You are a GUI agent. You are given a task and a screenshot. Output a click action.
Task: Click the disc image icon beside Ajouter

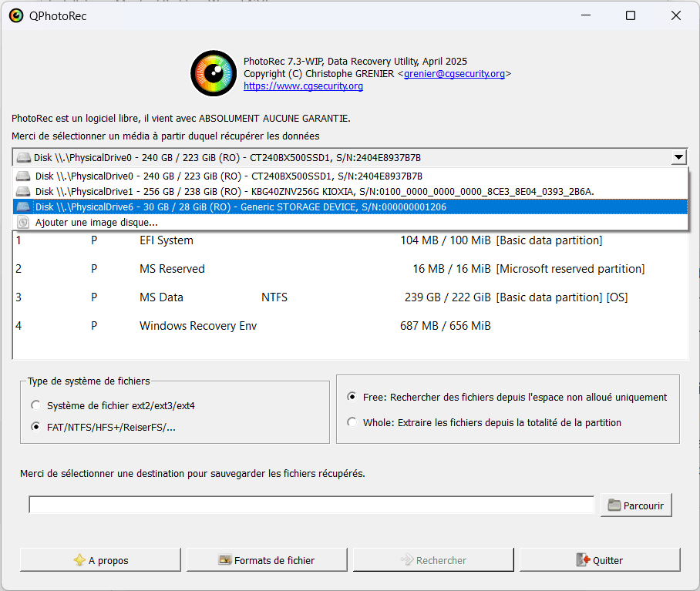(23, 222)
